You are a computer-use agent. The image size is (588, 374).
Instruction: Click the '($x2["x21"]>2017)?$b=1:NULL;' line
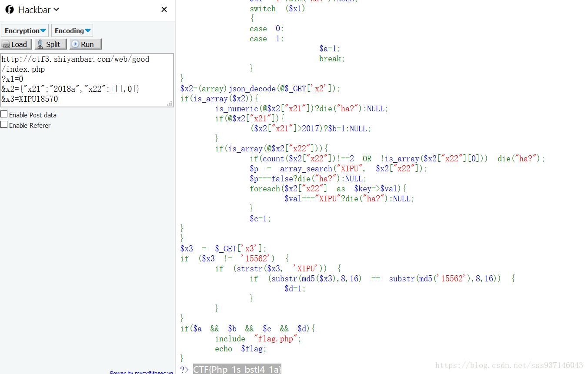[311, 129]
